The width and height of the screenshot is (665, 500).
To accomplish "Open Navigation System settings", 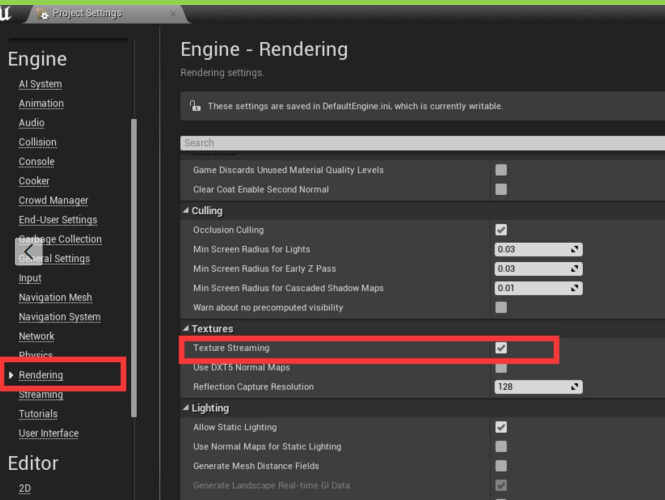I will (59, 317).
